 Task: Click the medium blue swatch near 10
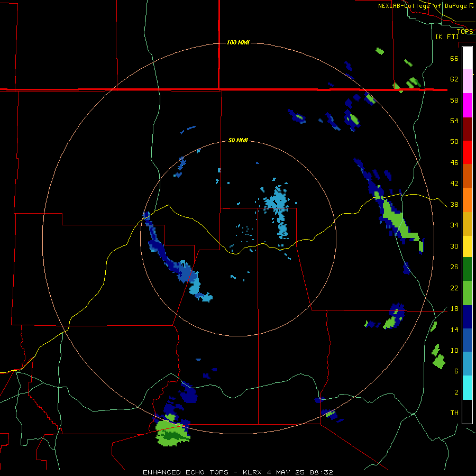tap(467, 340)
